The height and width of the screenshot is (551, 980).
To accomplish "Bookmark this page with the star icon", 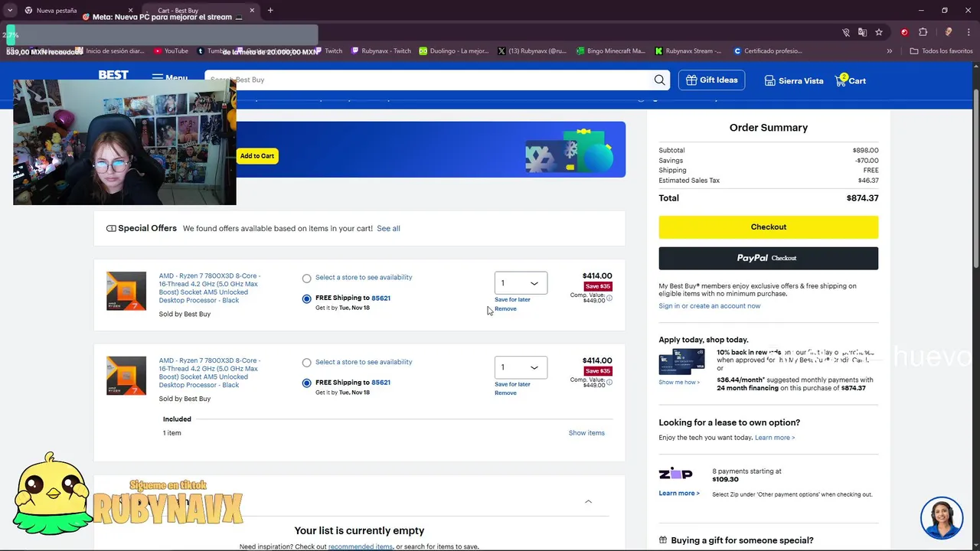I will click(879, 32).
